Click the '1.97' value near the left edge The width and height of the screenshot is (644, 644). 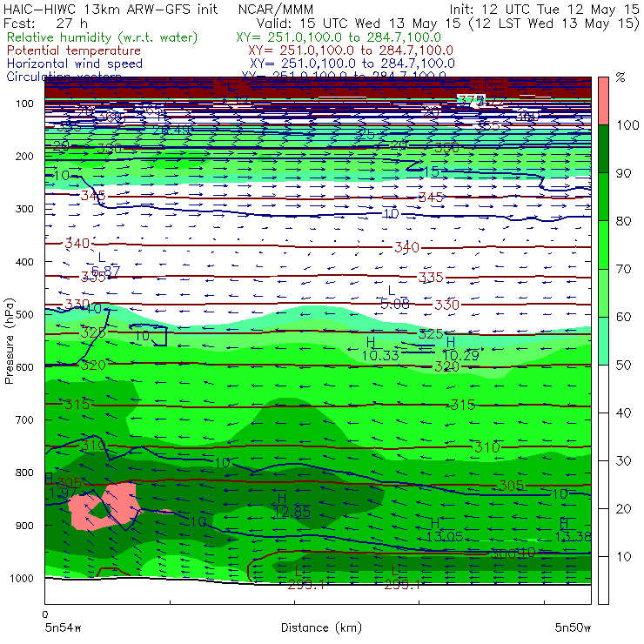tap(63, 493)
